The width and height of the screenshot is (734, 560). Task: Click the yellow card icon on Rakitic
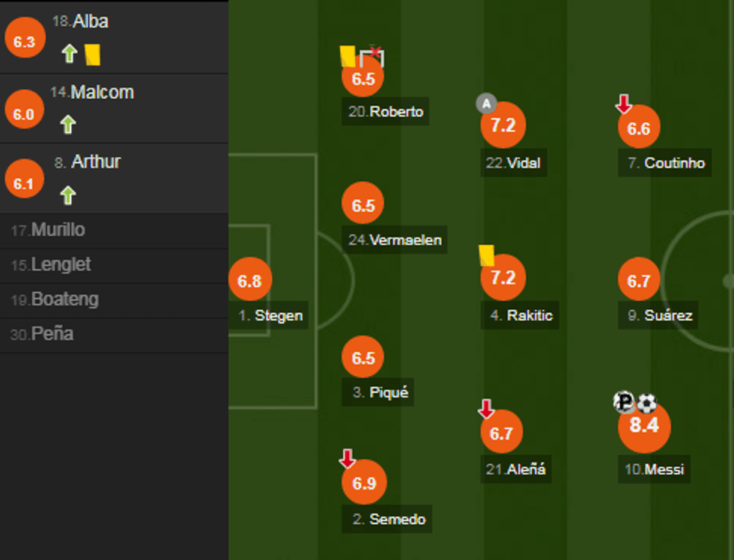point(487,255)
